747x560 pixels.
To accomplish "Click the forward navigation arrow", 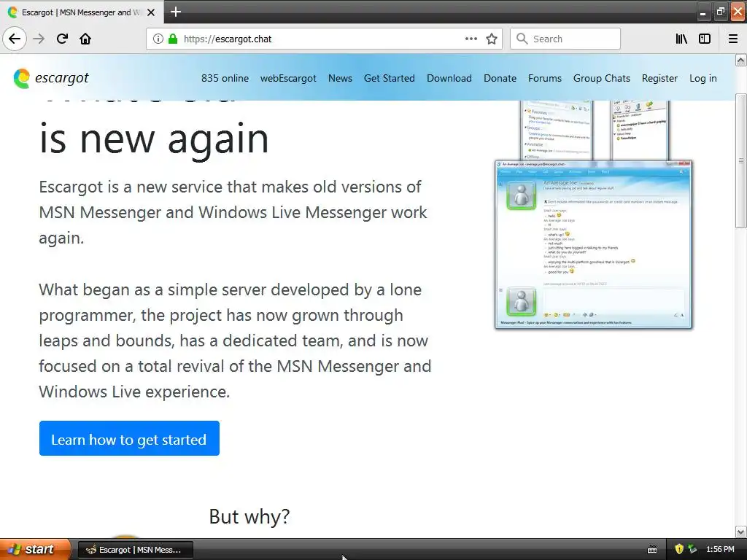I will (39, 39).
